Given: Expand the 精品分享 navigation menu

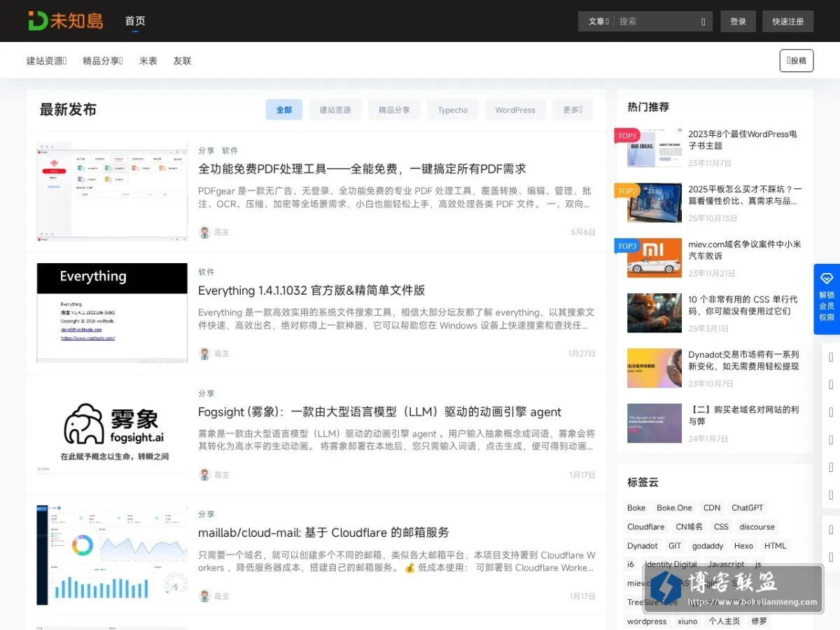Looking at the screenshot, I should click(102, 61).
